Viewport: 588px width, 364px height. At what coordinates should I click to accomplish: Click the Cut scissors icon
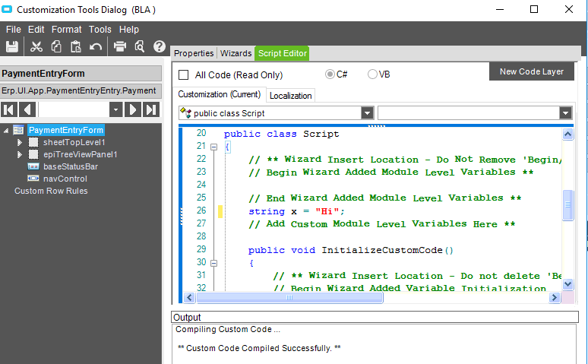36,46
